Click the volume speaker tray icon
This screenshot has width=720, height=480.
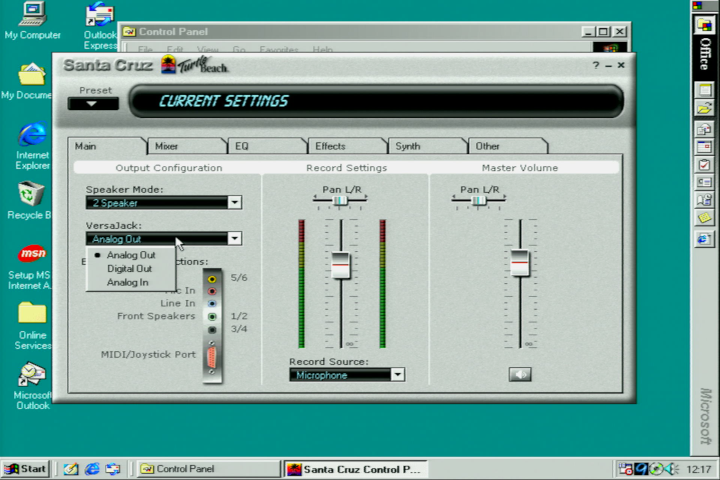pos(672,469)
